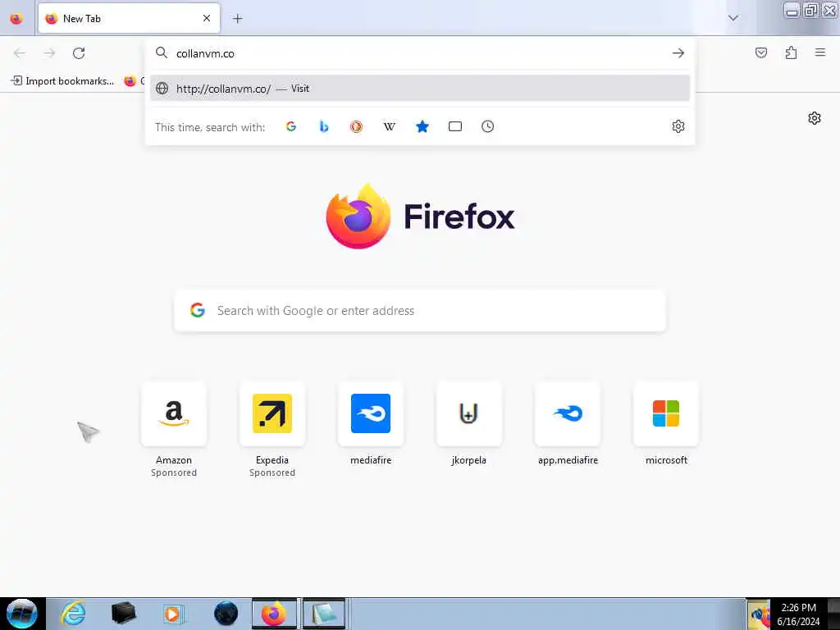Search history using clock icon
This screenshot has height=630, width=840.
pos(487,126)
